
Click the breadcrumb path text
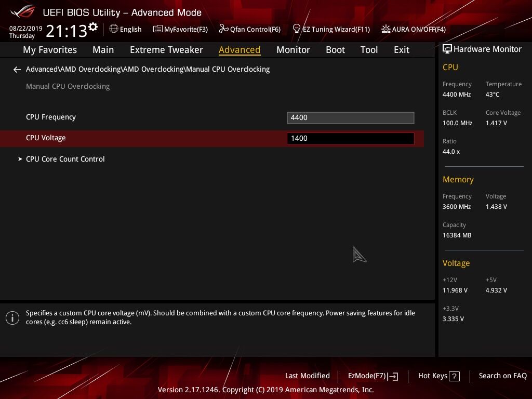point(148,69)
